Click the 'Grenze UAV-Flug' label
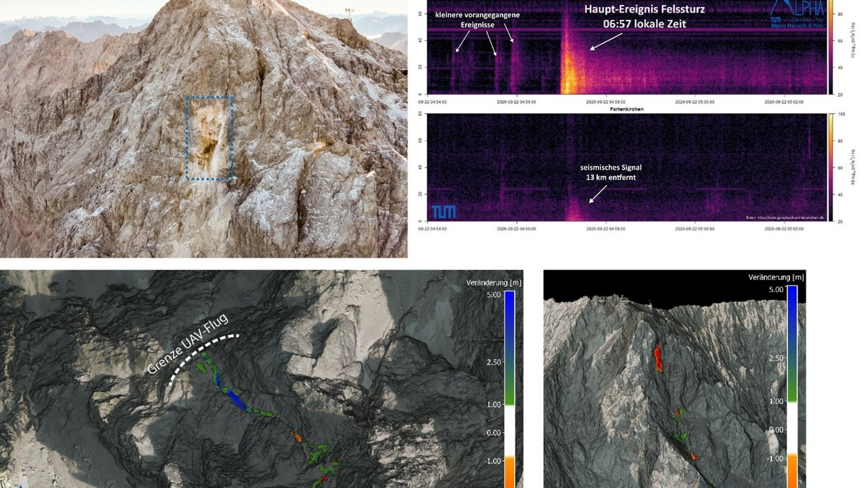The width and height of the screenshot is (868, 488). (x=188, y=344)
